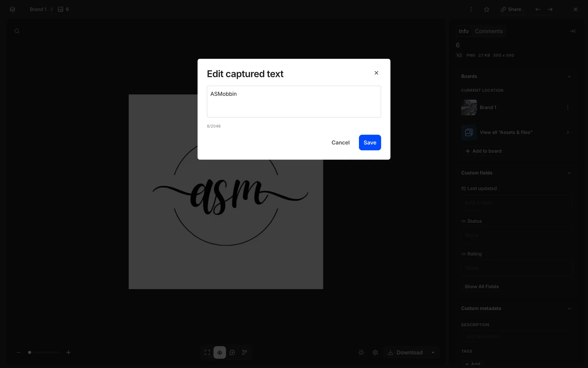Click the Save button

tap(370, 143)
